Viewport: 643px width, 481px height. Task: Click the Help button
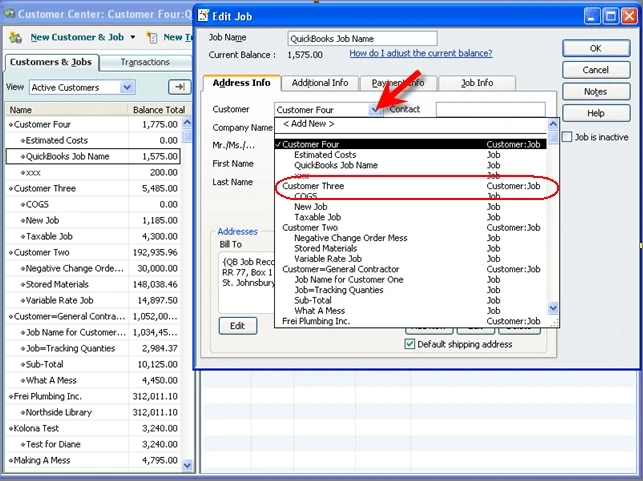(596, 113)
